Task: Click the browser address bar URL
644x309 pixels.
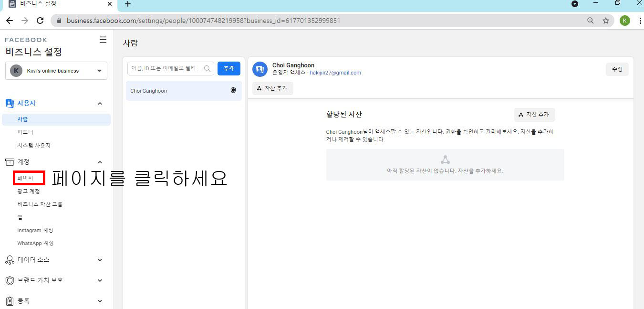Action: click(x=203, y=21)
